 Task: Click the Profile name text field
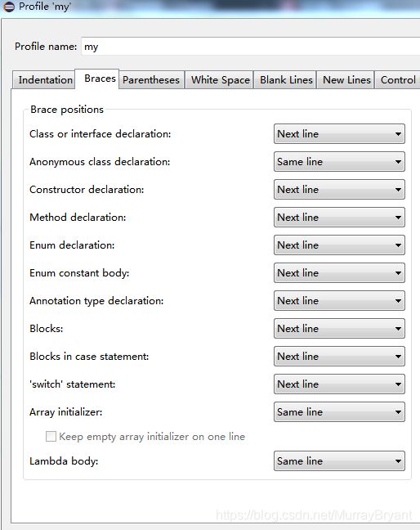pyautogui.click(x=251, y=47)
